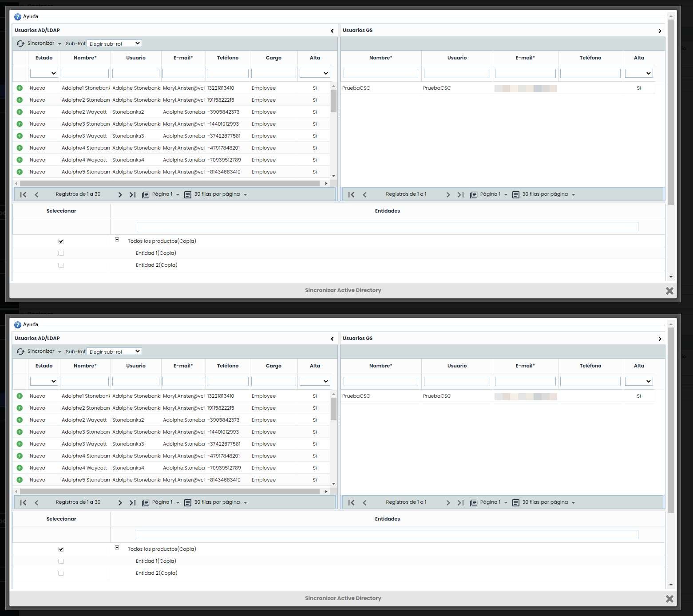Viewport: 693px width, 616px height.
Task: Add user Adolphe2 Waycott Stonebanks2 in upper dialog
Action: [x=20, y=112]
